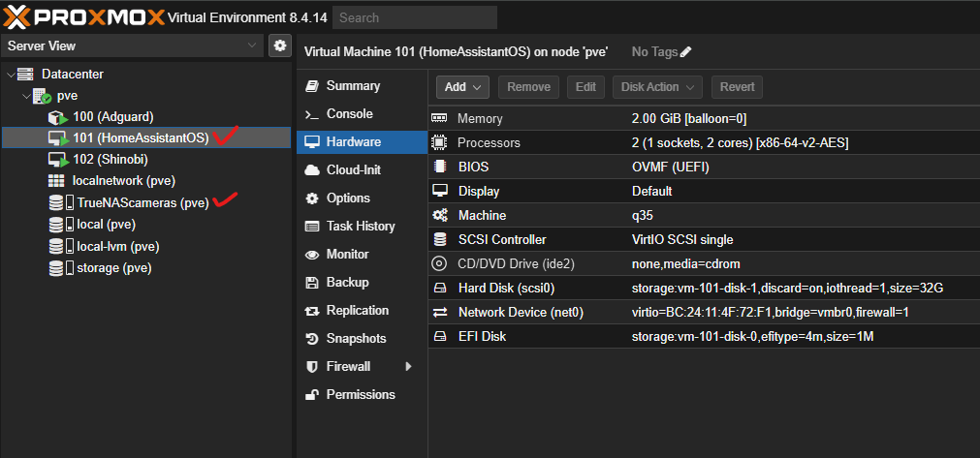
Task: Select the Hard Disk (scsi0) row
Action: pos(679,288)
